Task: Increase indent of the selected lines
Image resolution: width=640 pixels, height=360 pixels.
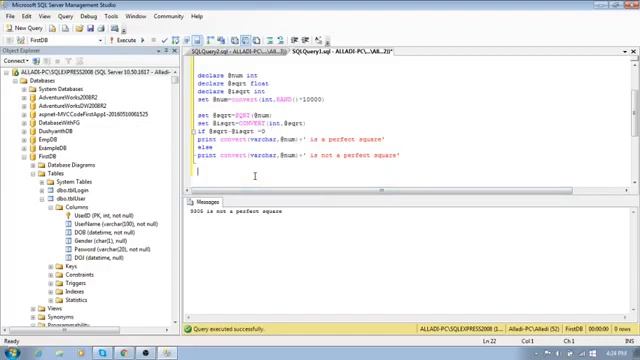Action: click(x=305, y=40)
